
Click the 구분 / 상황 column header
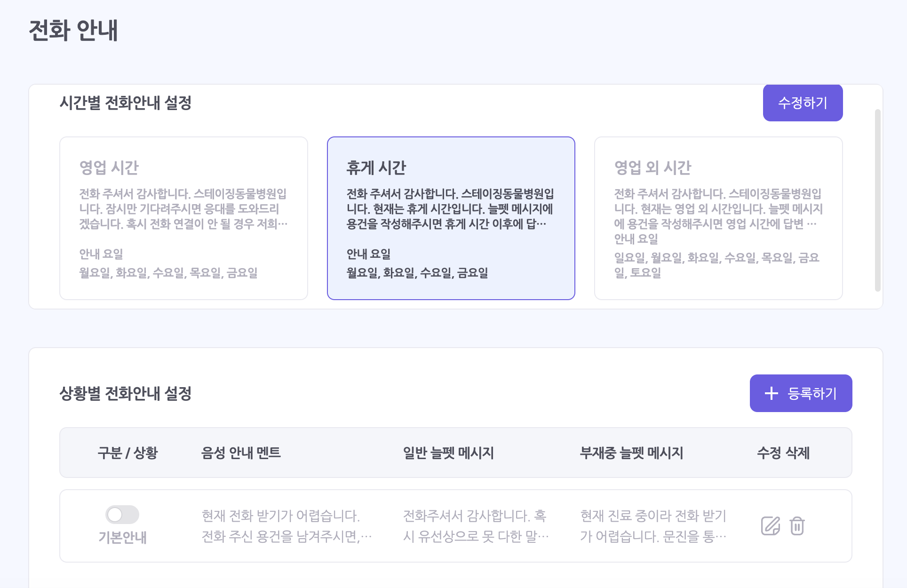click(127, 453)
